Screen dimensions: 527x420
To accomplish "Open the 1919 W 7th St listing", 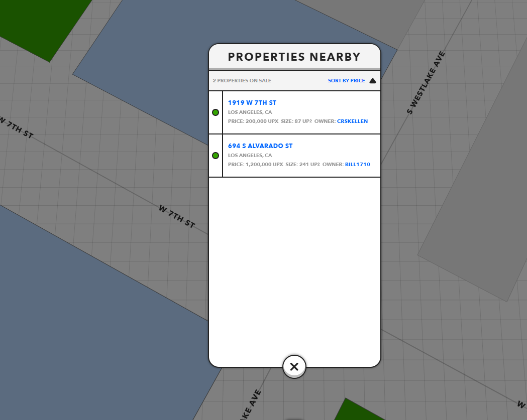I will (252, 103).
